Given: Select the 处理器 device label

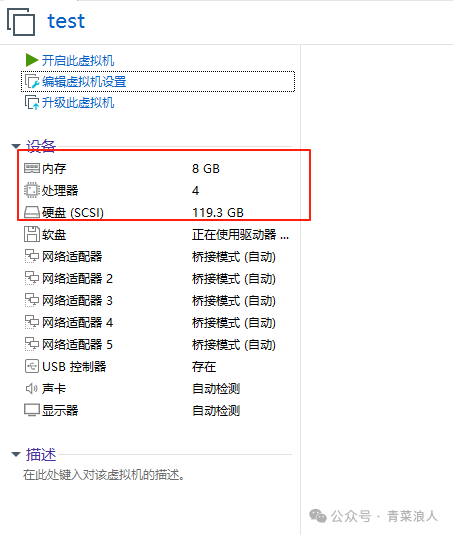Looking at the screenshot, I should (60, 190).
